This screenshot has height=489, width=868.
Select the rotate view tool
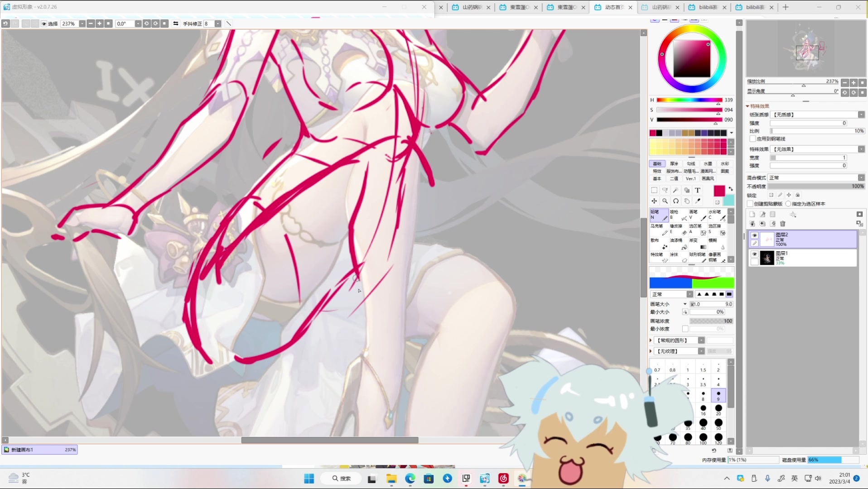(x=676, y=201)
